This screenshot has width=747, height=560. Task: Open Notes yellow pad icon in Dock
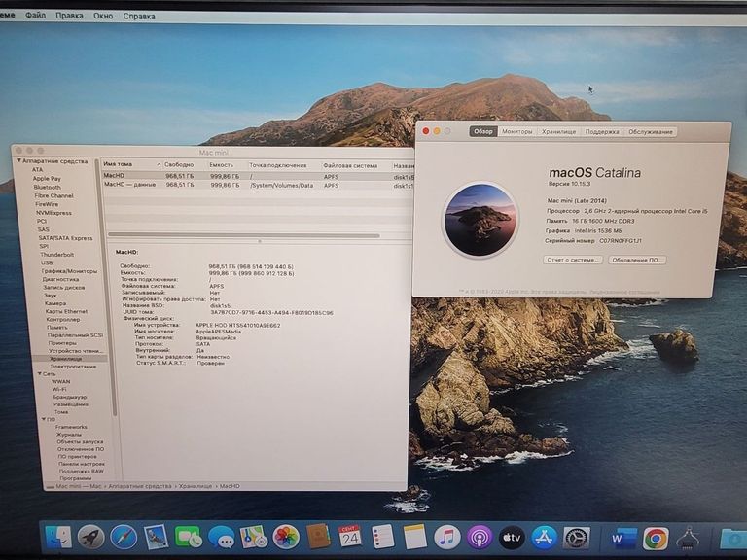coord(415,538)
